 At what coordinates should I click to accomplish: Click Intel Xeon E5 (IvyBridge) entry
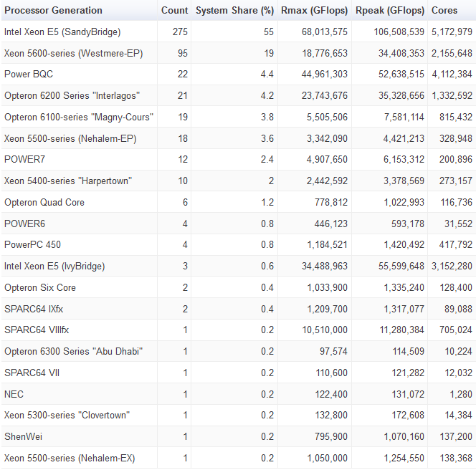point(54,266)
